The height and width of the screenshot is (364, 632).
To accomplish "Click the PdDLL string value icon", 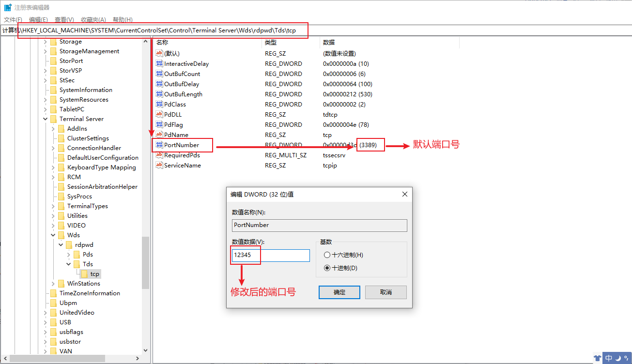I will [159, 114].
